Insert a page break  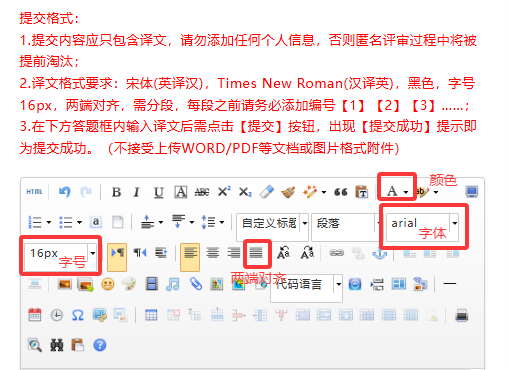click(377, 284)
